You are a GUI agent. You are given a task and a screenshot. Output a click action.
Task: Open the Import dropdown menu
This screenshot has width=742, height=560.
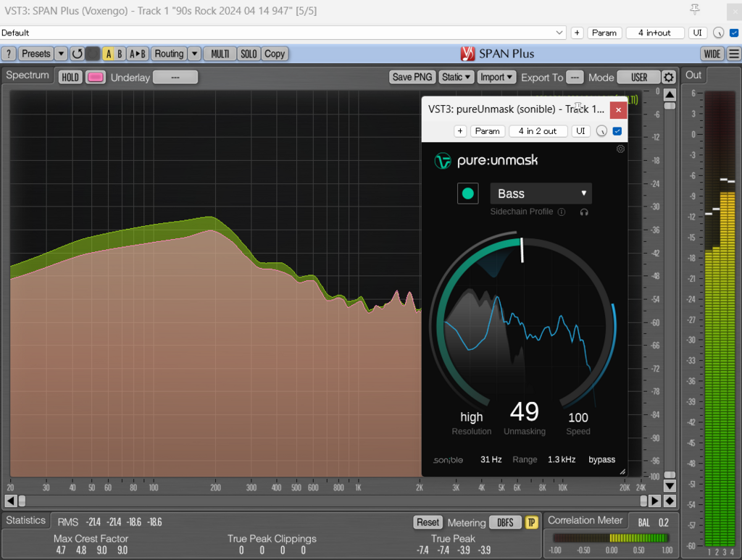496,77
